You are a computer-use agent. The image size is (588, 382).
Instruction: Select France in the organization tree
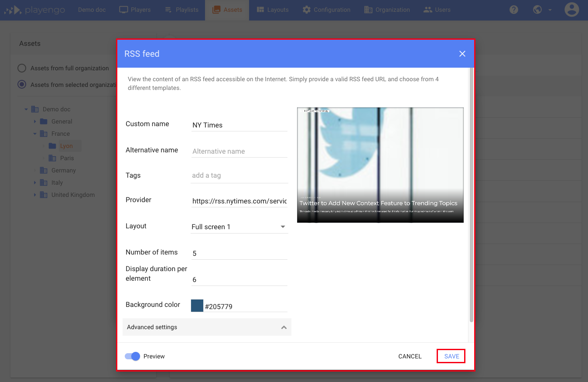61,134
